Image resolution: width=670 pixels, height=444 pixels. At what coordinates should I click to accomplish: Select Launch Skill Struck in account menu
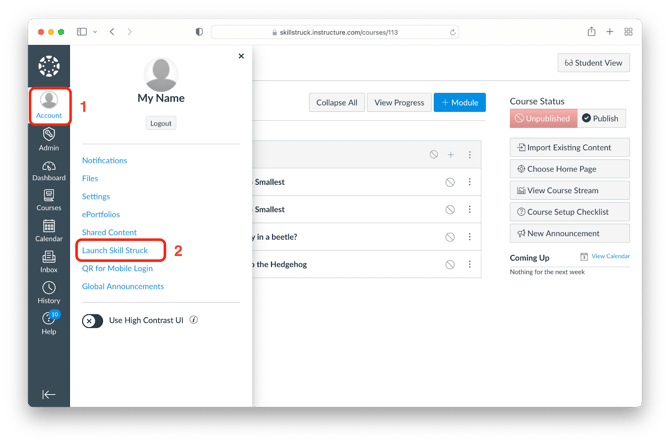[x=116, y=250]
